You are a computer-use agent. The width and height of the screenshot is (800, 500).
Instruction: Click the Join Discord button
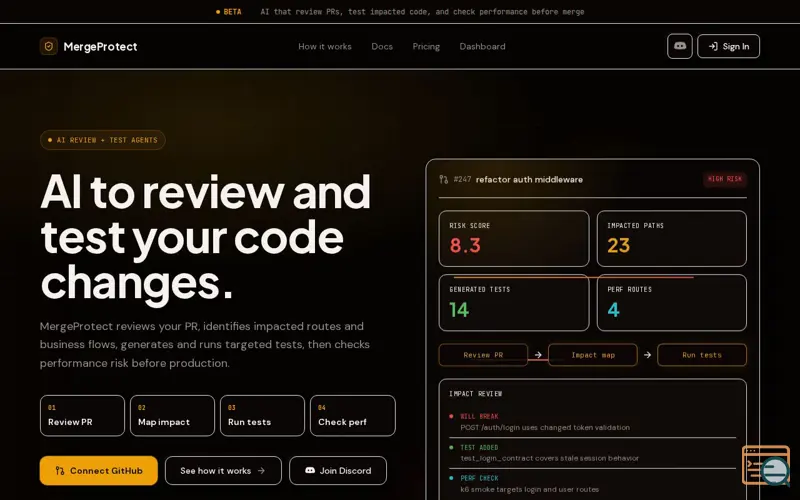tap(338, 470)
